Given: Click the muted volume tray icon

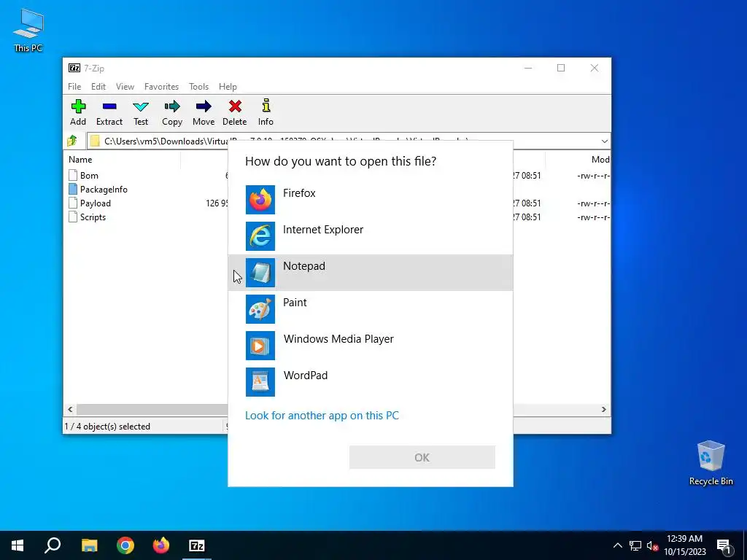Looking at the screenshot, I should [652, 545].
